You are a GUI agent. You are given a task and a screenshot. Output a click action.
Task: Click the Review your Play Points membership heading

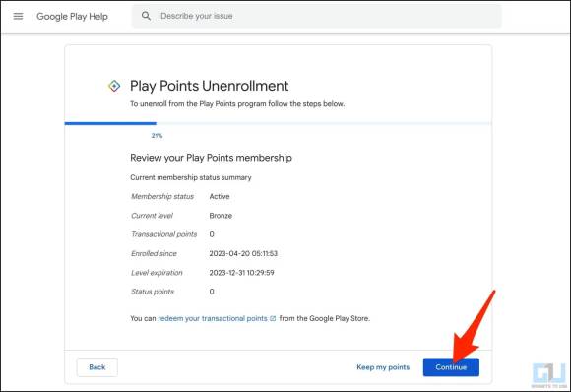[x=212, y=158]
